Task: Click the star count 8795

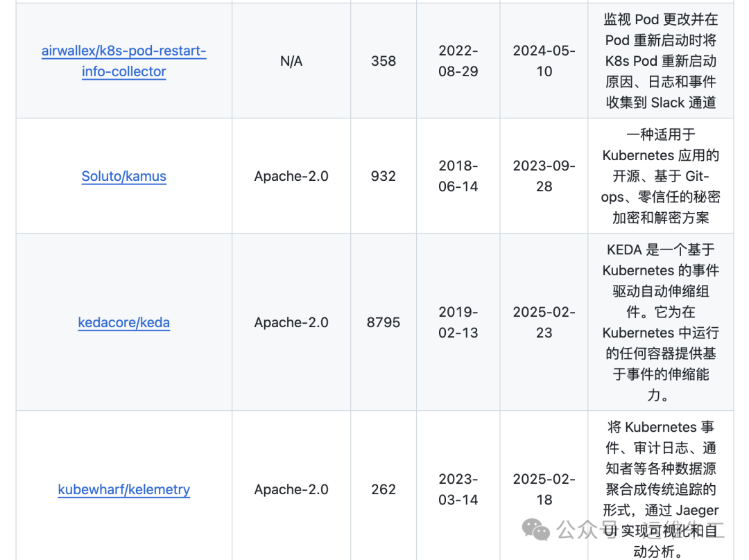Action: point(384,322)
